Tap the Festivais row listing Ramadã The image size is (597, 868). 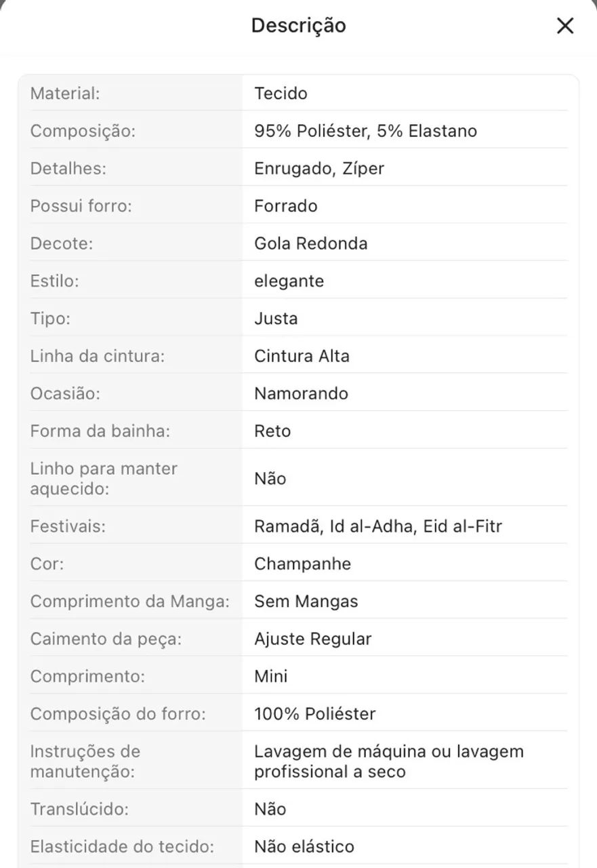click(x=299, y=526)
